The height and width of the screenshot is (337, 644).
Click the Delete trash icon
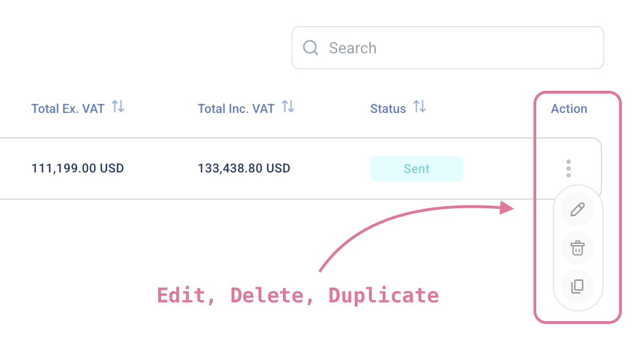tap(578, 248)
